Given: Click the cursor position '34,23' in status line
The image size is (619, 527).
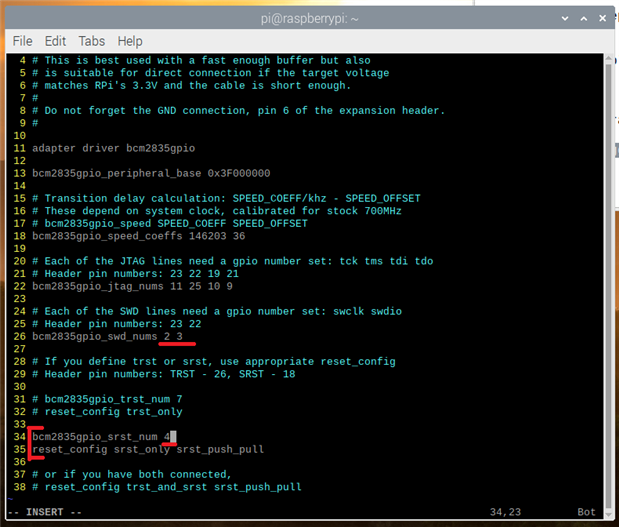Looking at the screenshot, I should coord(505,512).
